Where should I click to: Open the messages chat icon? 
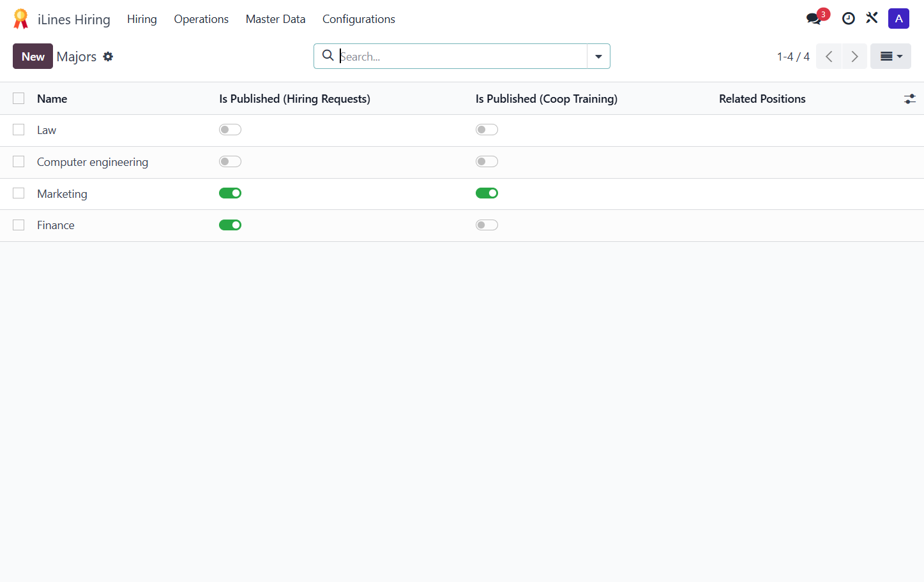coord(814,19)
